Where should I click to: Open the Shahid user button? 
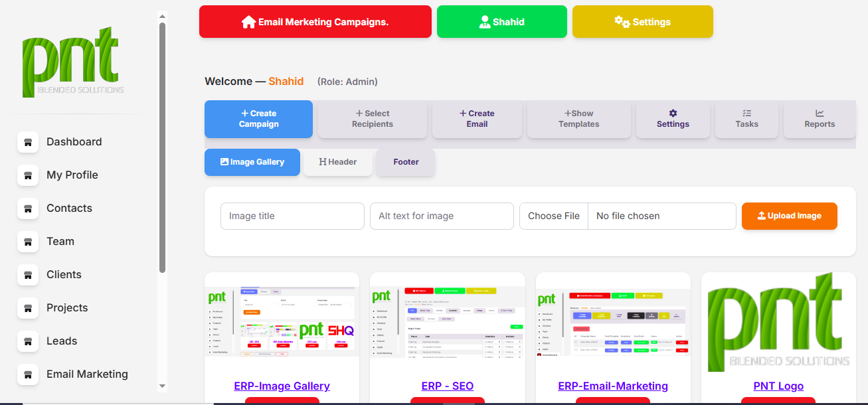click(502, 22)
